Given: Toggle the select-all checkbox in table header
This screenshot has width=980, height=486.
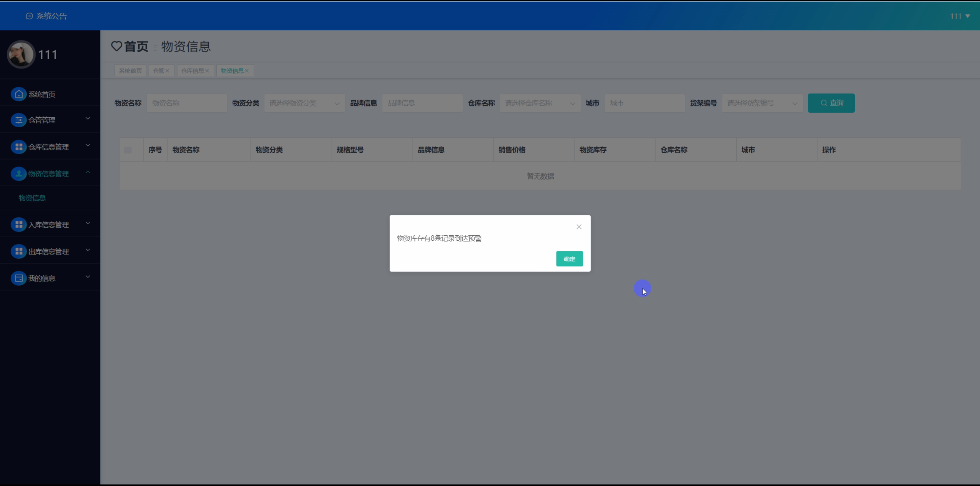Looking at the screenshot, I should [x=128, y=150].
